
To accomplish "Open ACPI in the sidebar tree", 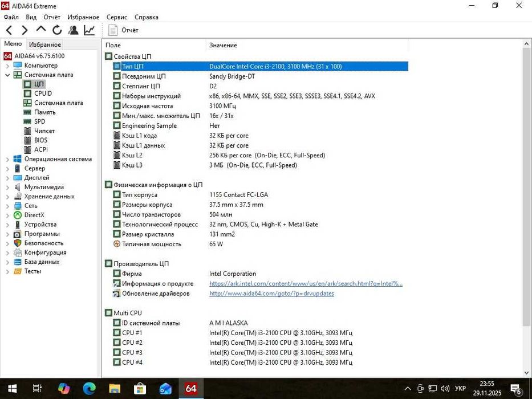I will pyautogui.click(x=40, y=149).
